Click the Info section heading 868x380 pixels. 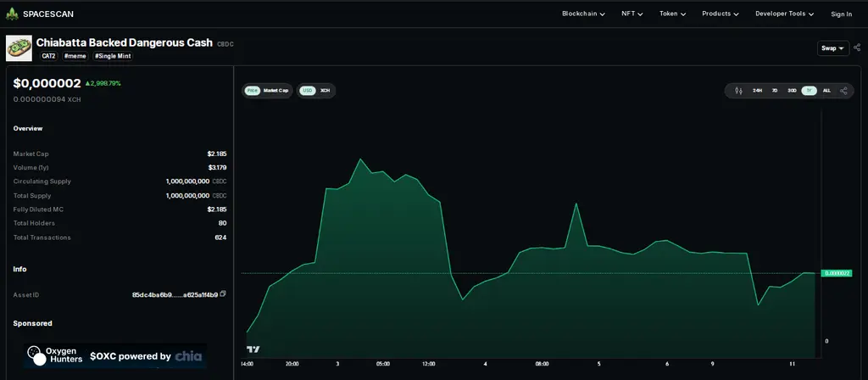[x=20, y=269]
